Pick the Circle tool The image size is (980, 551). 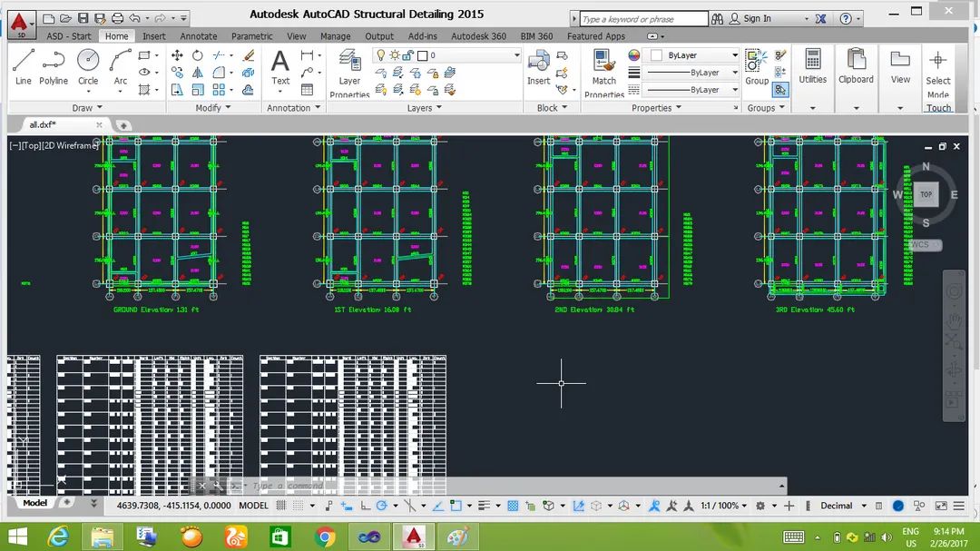[88, 67]
